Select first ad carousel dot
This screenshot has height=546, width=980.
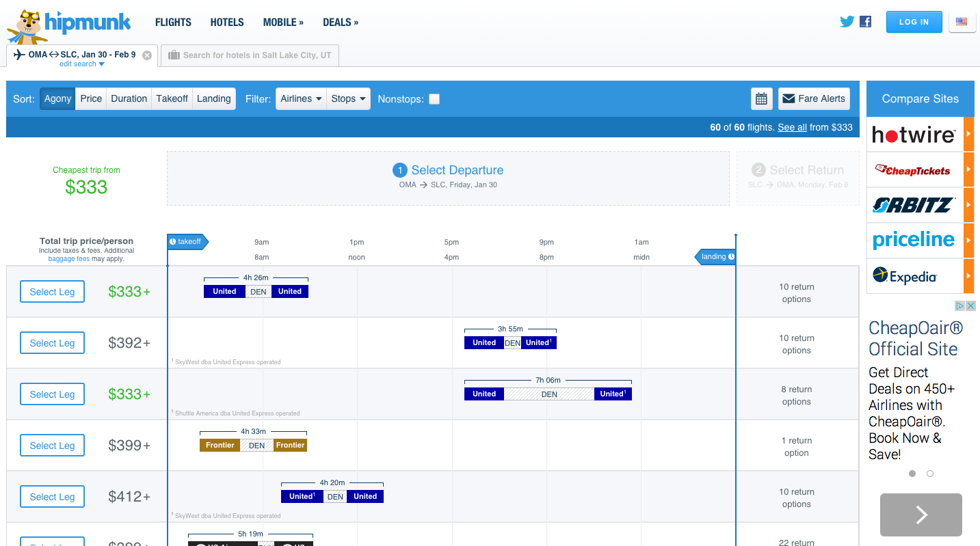pyautogui.click(x=912, y=474)
